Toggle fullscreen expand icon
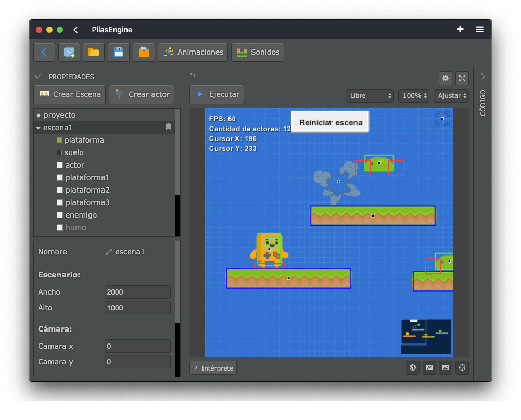Screen dimensions: 521x420 (462, 78)
